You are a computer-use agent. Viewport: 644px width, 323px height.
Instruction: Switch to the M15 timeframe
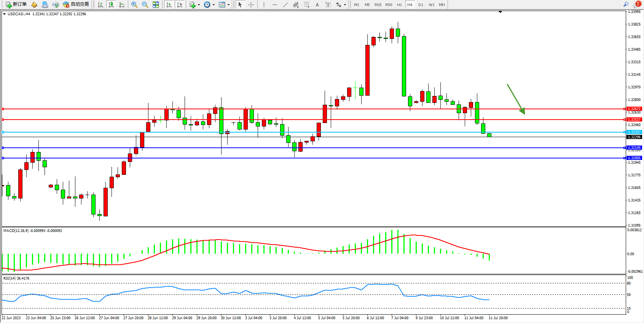(378, 5)
